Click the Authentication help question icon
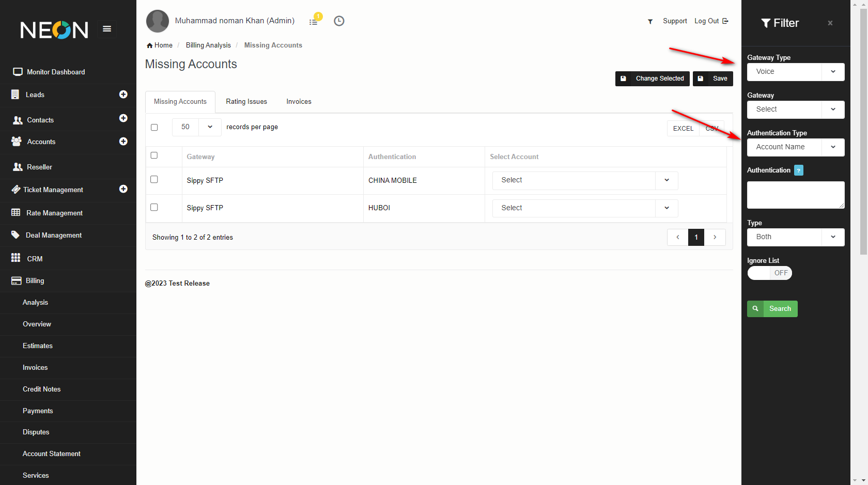The height and width of the screenshot is (485, 868). coord(798,170)
